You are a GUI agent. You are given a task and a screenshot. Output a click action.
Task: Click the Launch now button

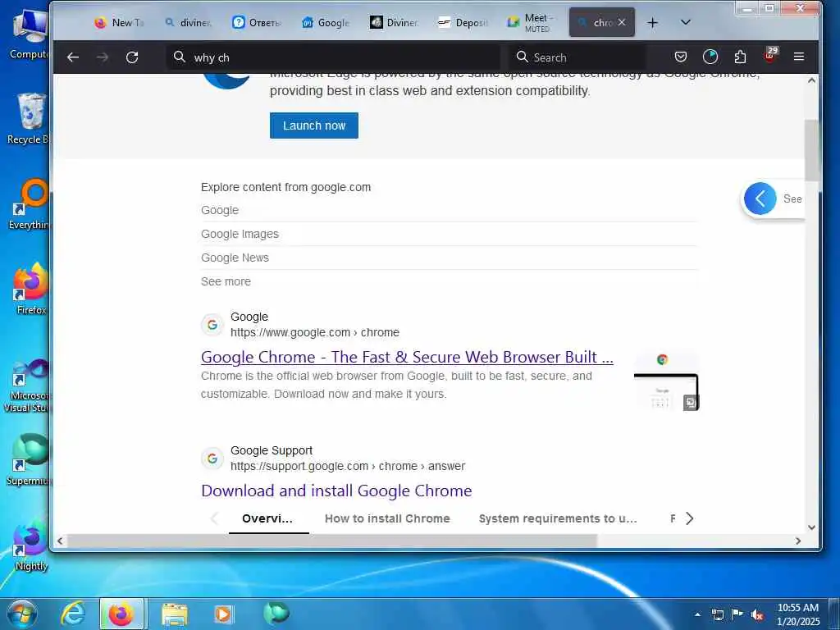pyautogui.click(x=314, y=126)
